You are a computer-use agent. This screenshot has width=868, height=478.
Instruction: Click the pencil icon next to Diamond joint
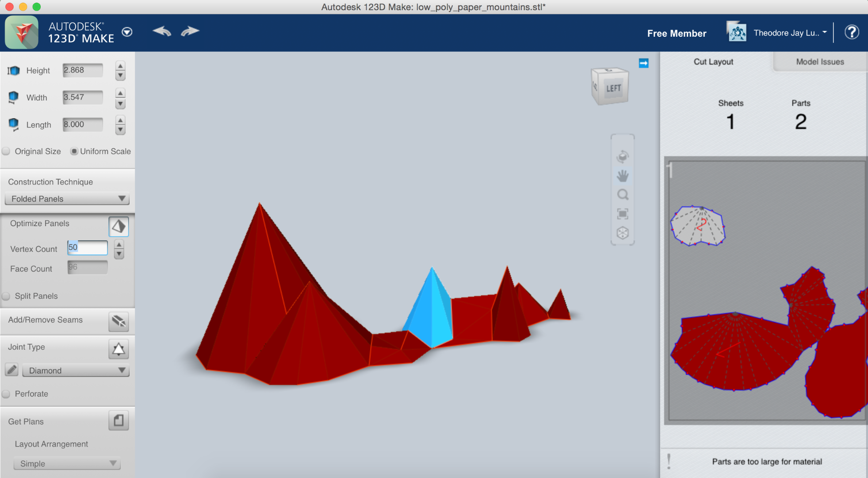tap(11, 370)
